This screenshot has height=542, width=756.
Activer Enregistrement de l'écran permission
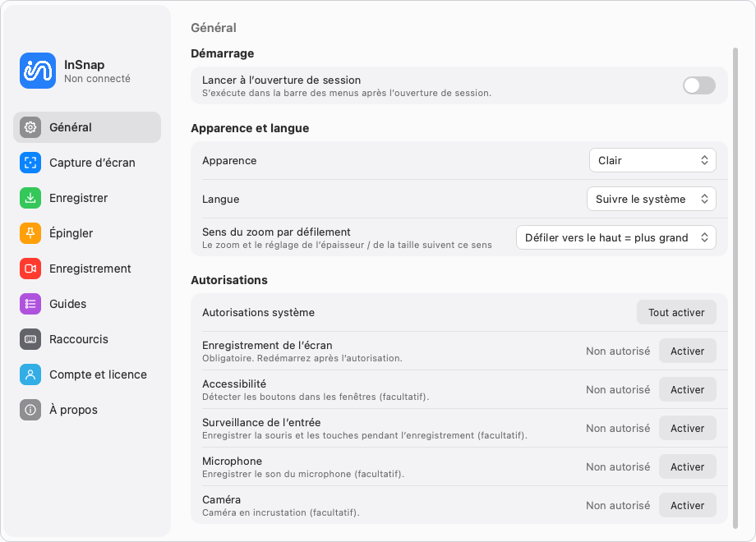(x=687, y=351)
